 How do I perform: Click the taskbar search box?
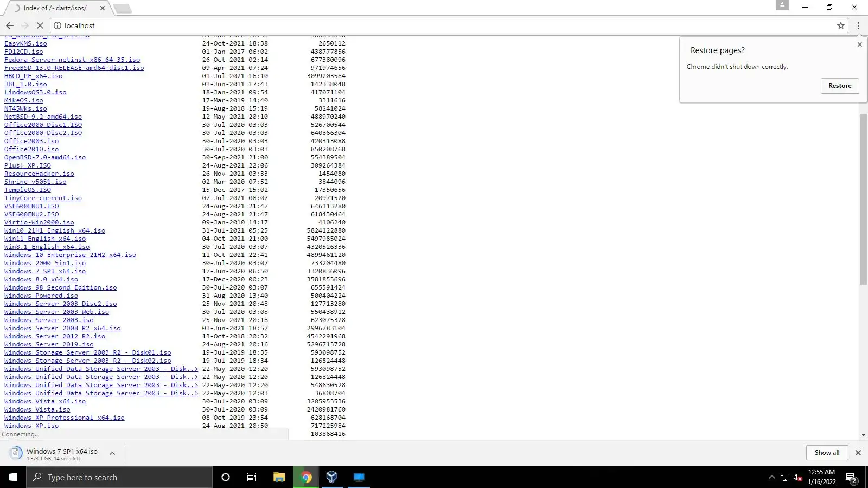[119, 477]
